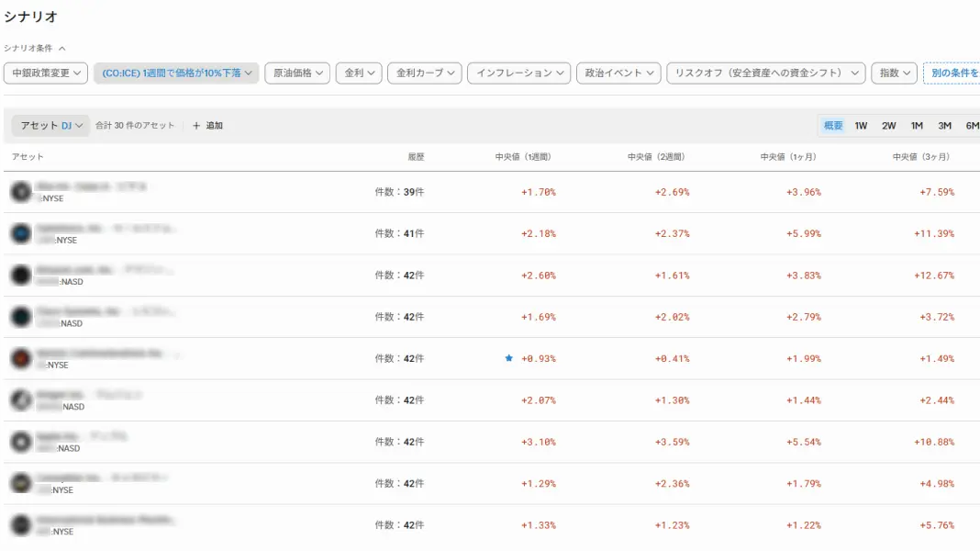Click the asset logo in the +3.10% row
The height and width of the screenshot is (551, 980).
point(20,442)
